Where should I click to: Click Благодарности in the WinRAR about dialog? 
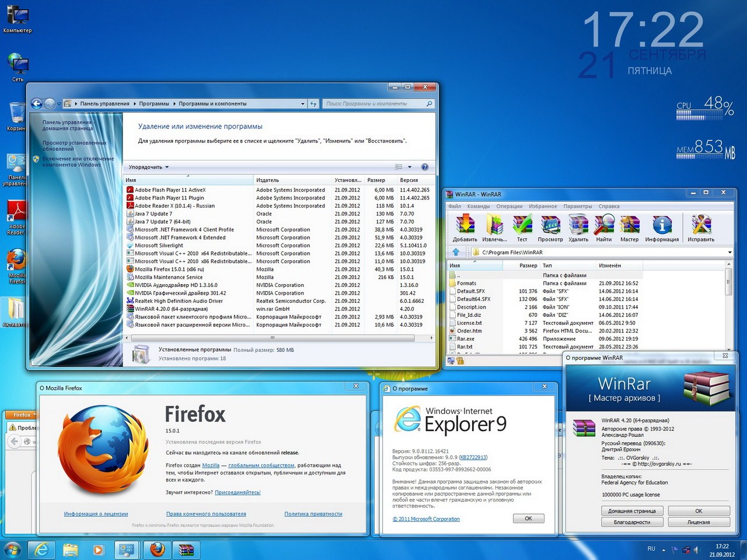pos(632,522)
